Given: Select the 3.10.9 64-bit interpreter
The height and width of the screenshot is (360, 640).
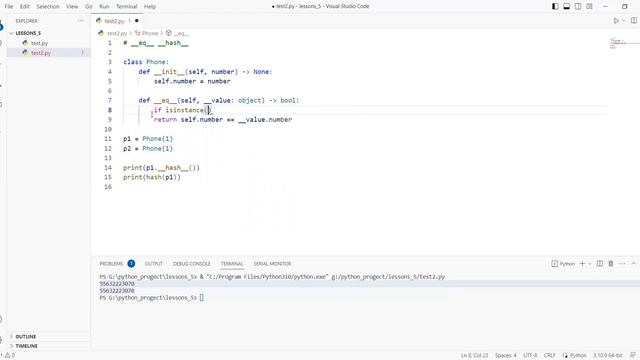Looking at the screenshot, I should click(x=608, y=356).
